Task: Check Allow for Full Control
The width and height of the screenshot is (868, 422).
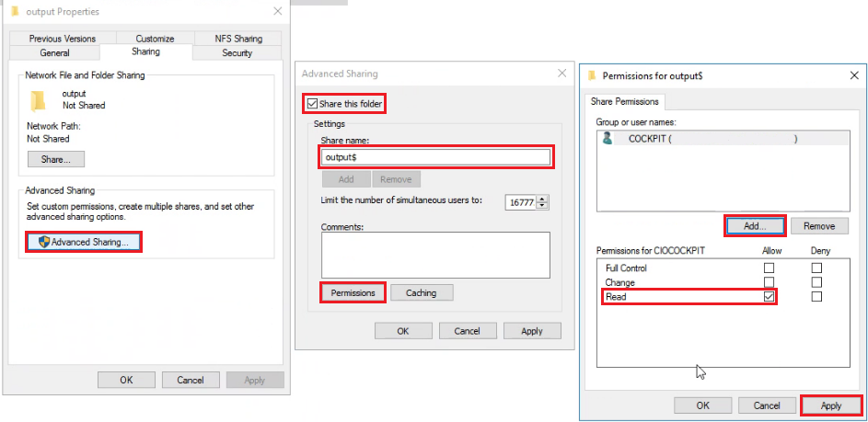Action: [769, 268]
